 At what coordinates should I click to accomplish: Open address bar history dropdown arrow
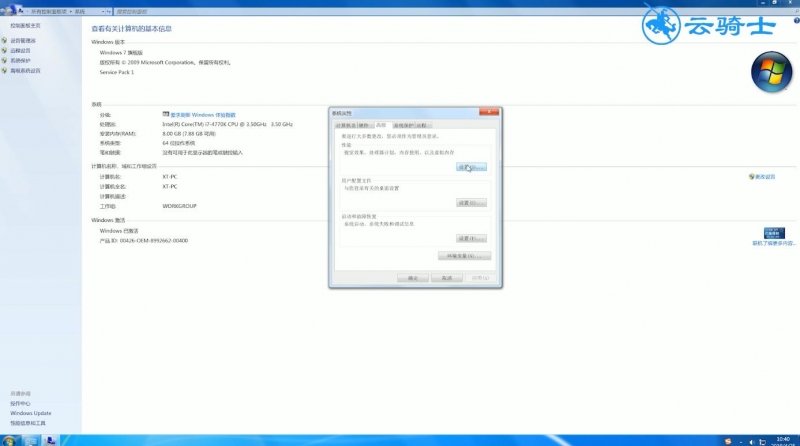pos(103,11)
